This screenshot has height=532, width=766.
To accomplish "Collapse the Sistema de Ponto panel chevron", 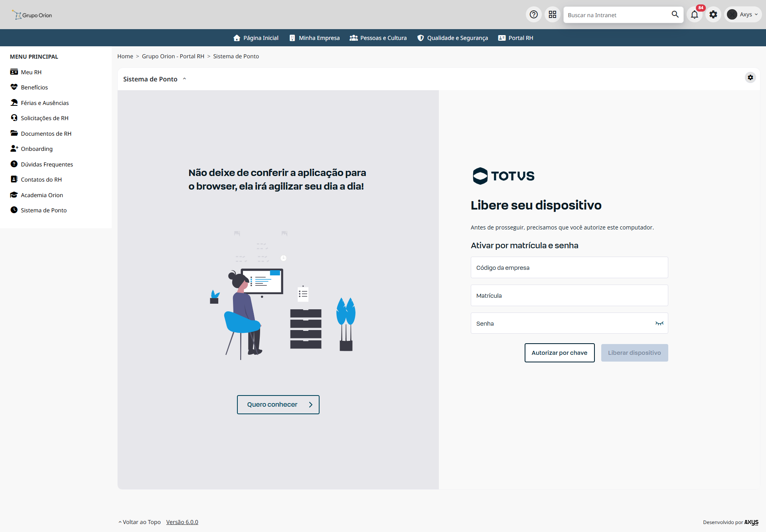I will pyautogui.click(x=184, y=79).
